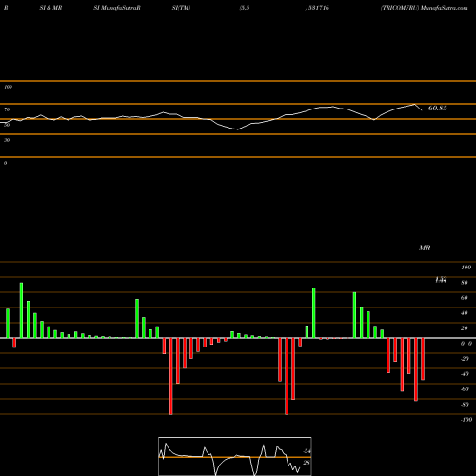Click the RSI axis label 70
Image resolution: width=476 pixels, height=476 pixels.
pos(7,109)
